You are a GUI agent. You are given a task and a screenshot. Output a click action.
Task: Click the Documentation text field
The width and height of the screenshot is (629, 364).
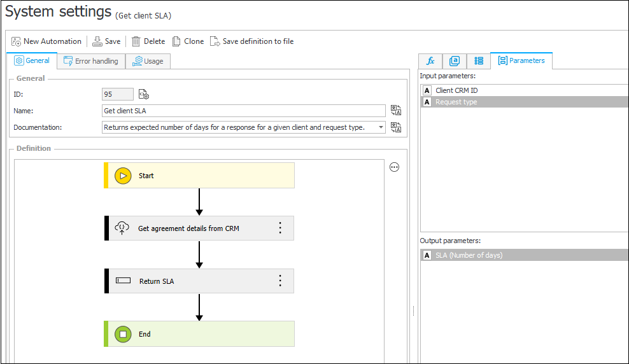[x=239, y=127]
